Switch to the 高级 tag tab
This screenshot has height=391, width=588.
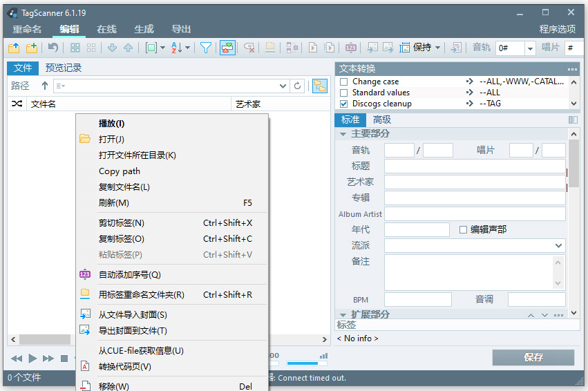(381, 120)
